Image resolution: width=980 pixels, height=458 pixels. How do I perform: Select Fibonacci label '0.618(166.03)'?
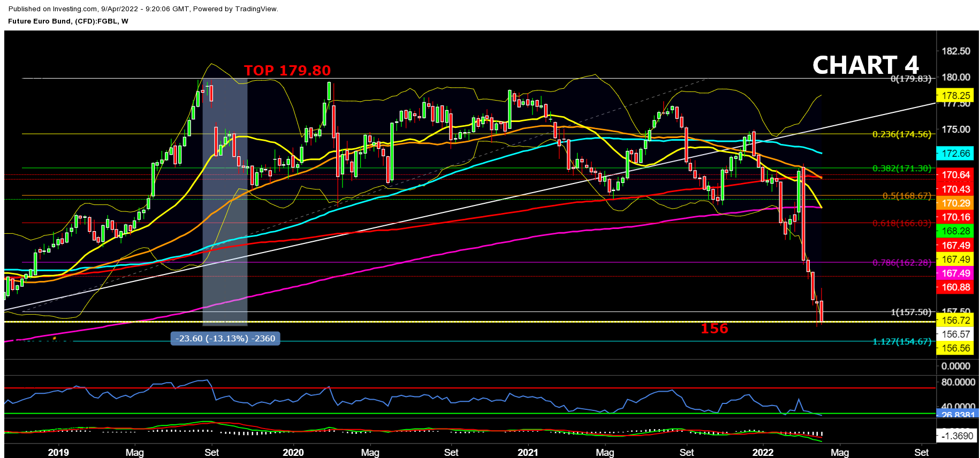coord(902,223)
